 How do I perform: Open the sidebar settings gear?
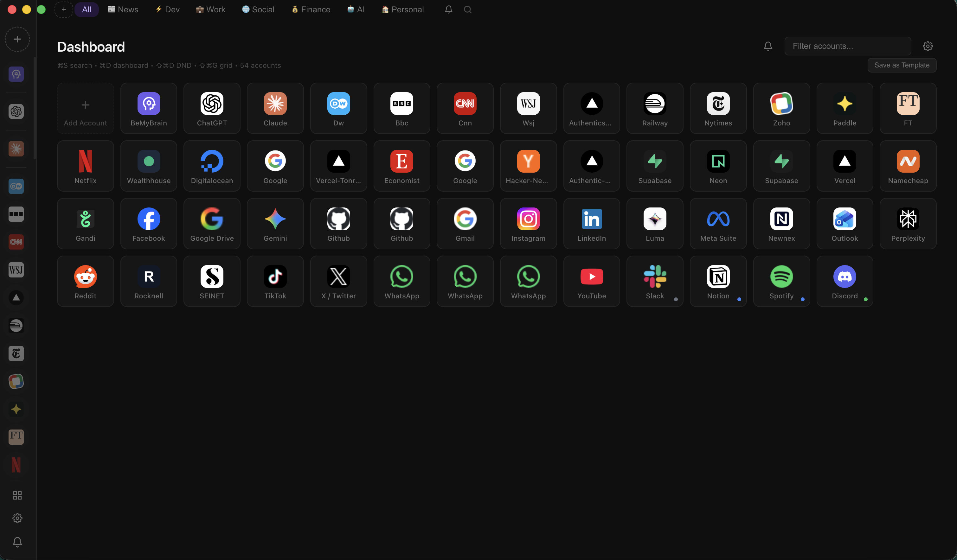17,518
